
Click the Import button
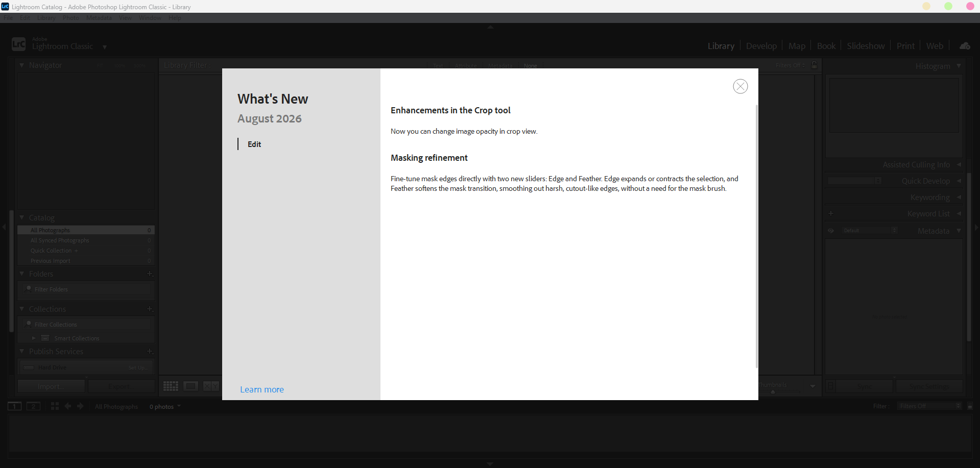tap(51, 386)
